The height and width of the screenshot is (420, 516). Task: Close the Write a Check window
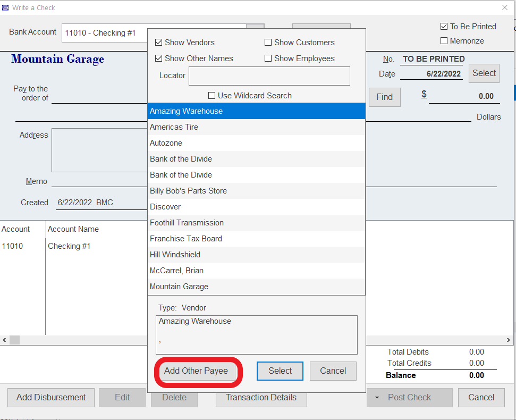pos(504,7)
